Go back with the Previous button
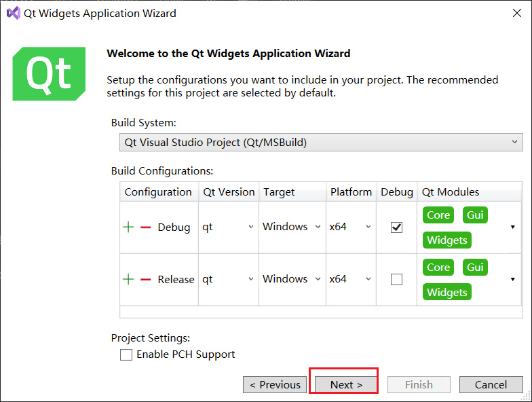532x402 pixels. (275, 384)
